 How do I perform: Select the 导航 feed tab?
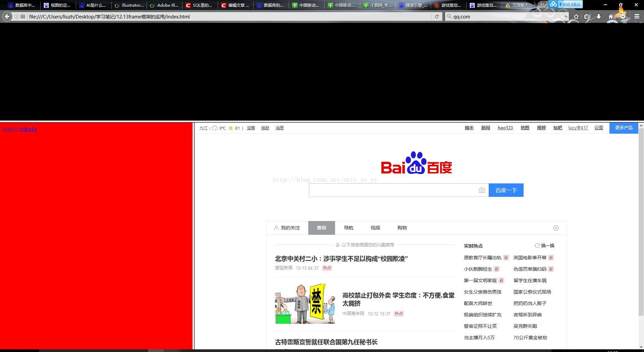[348, 228]
